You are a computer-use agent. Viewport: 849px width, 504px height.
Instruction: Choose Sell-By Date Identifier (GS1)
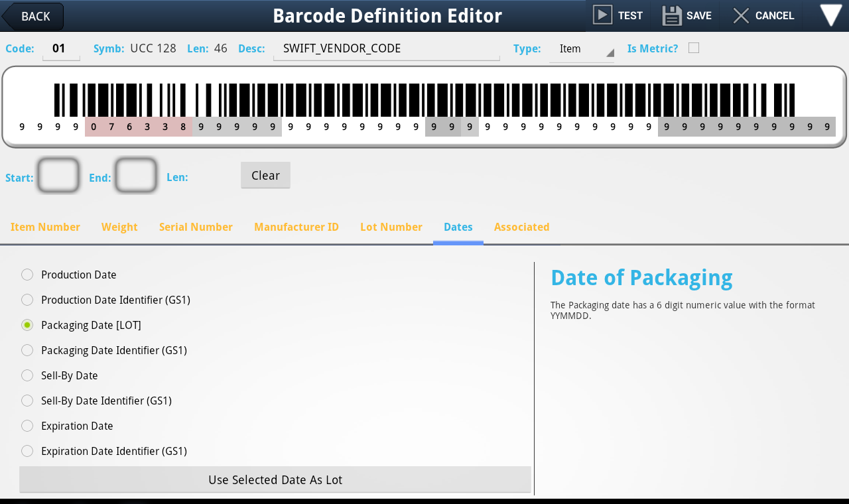coord(27,401)
